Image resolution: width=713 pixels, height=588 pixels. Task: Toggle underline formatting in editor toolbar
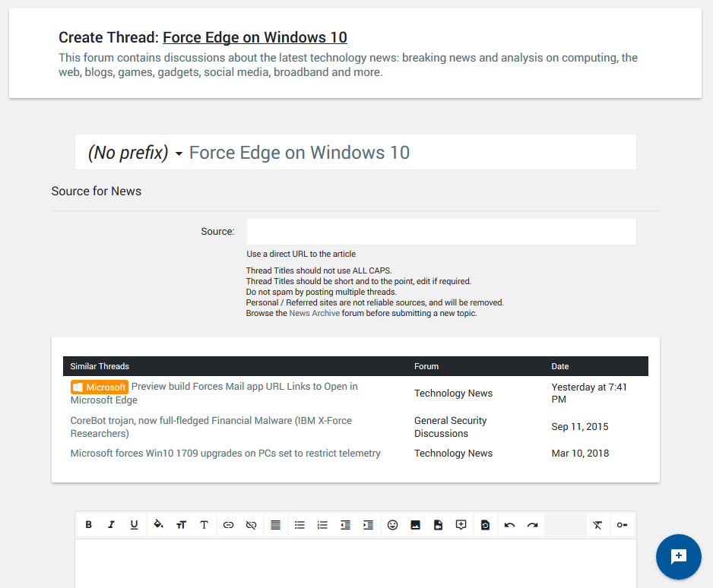134,525
